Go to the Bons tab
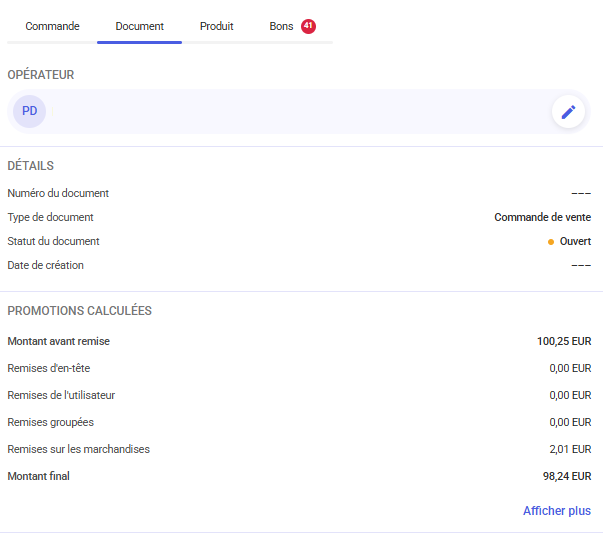The image size is (603, 533). (x=281, y=26)
